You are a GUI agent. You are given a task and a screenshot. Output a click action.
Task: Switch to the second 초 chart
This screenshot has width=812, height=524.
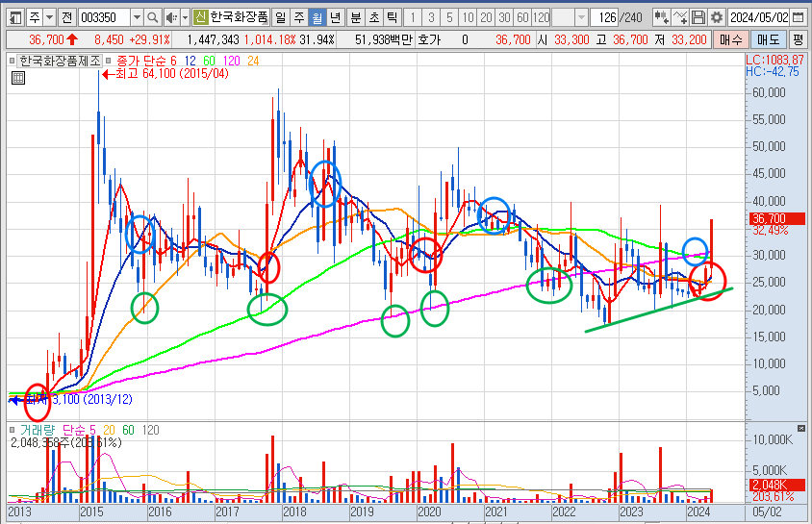coord(374,18)
